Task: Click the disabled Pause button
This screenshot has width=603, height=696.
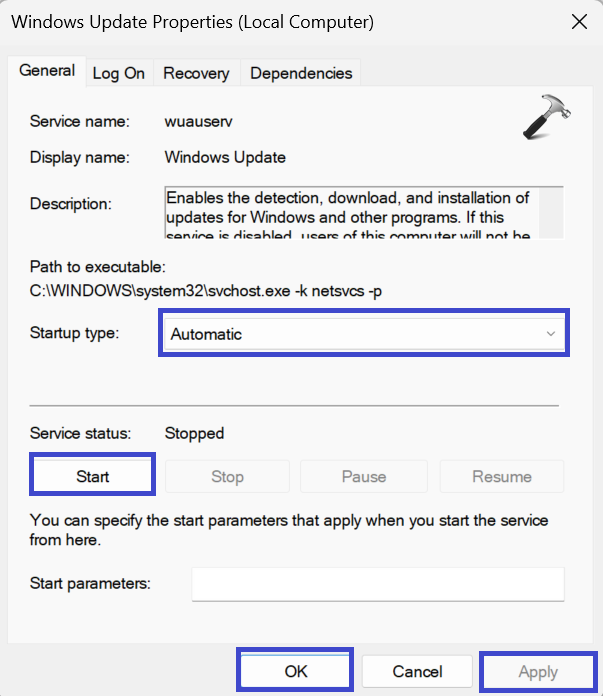Action: 364,476
